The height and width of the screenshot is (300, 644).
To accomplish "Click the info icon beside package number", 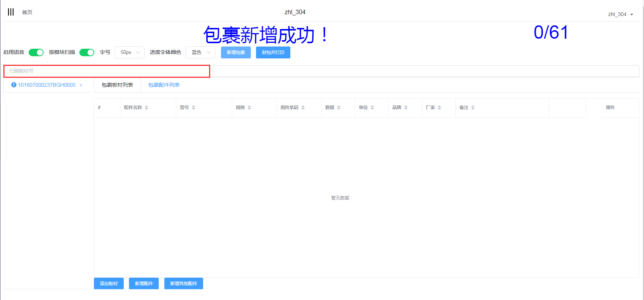I will [14, 85].
